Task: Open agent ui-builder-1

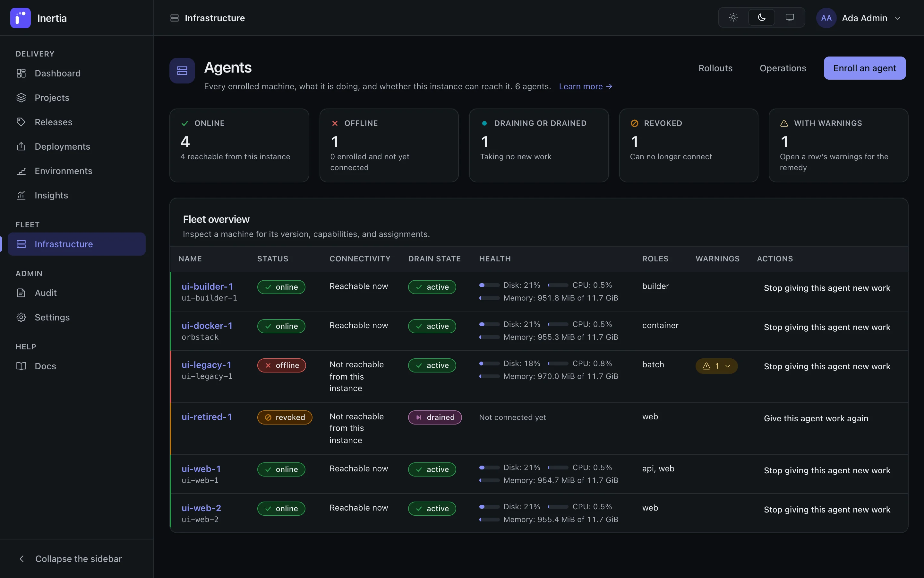Action: pos(207,286)
